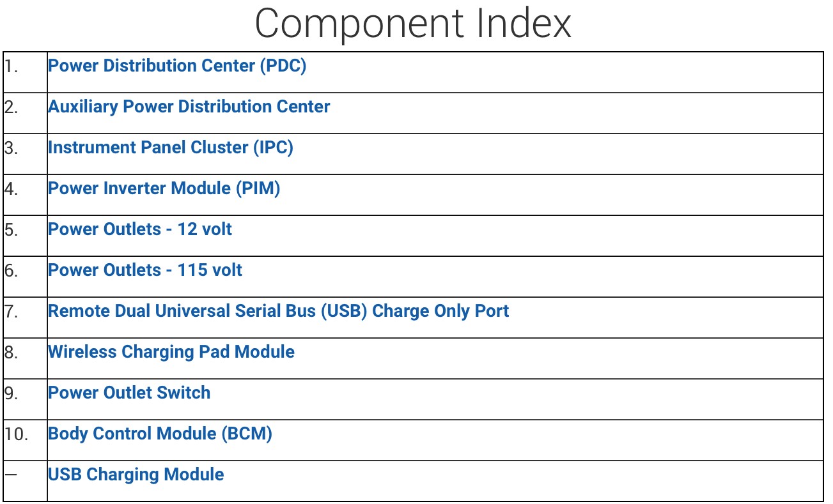The height and width of the screenshot is (504, 833).
Task: Select the dash cell beside USB Charging Module
Action: pos(25,481)
